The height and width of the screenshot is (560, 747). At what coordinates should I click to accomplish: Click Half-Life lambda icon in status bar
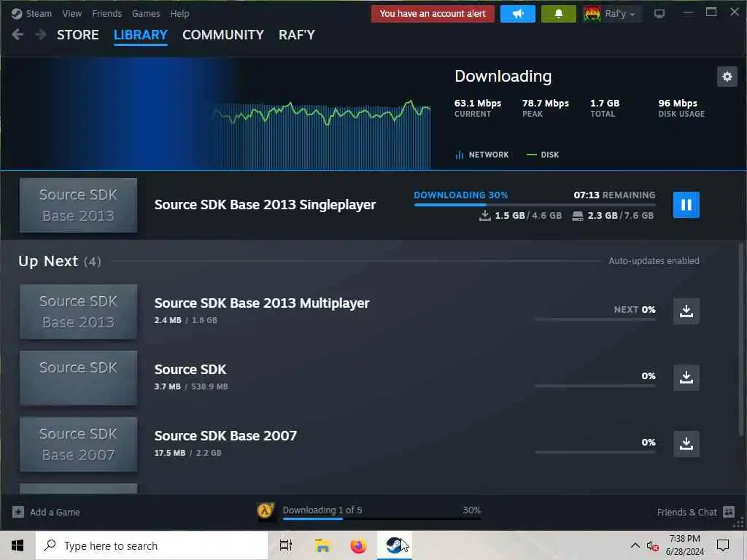[266, 511]
